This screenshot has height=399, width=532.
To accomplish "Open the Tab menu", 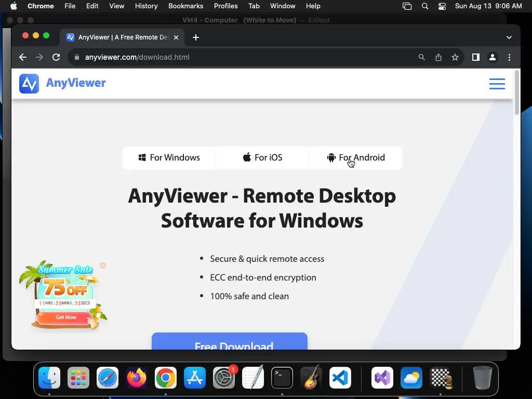I will click(254, 6).
